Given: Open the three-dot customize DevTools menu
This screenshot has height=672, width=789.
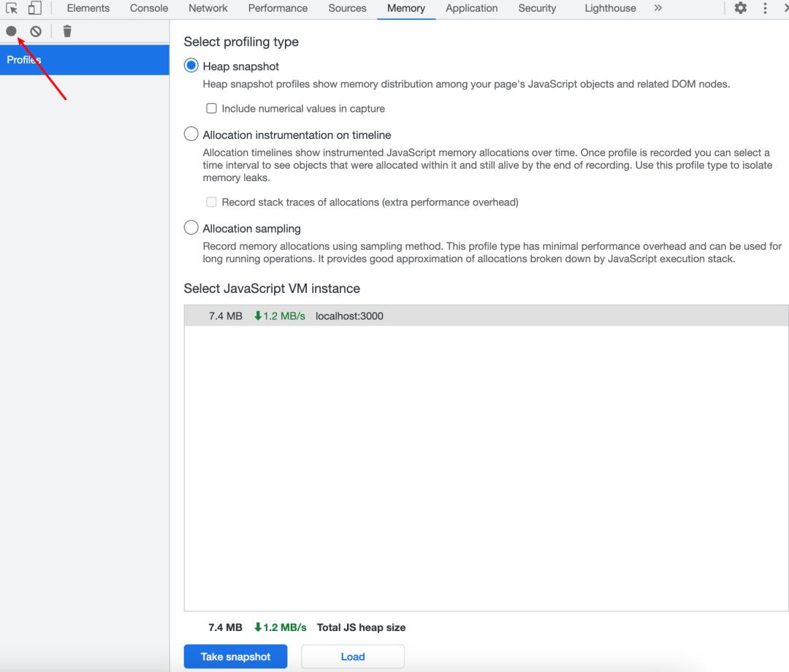Looking at the screenshot, I should point(765,8).
